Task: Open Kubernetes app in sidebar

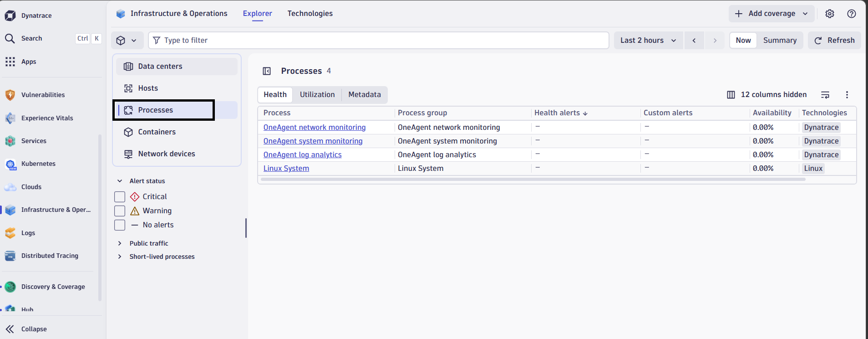Action: (x=38, y=164)
